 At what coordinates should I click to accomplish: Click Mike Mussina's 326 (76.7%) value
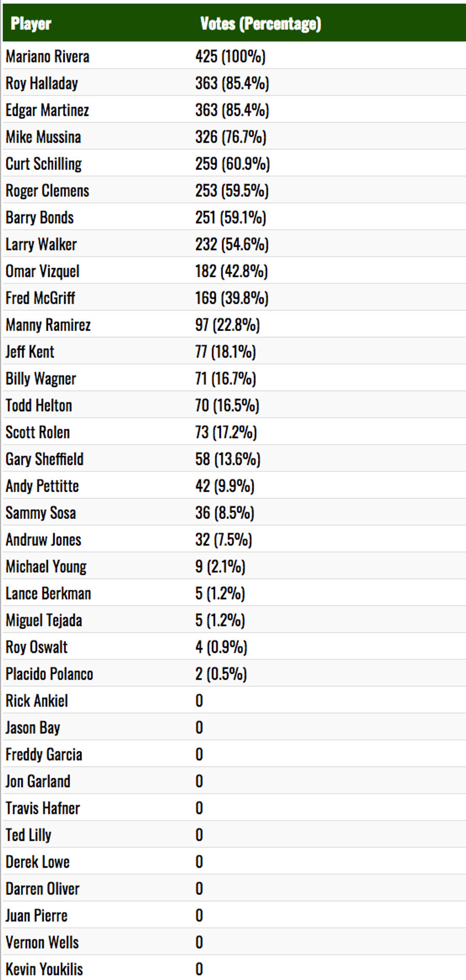(x=231, y=137)
